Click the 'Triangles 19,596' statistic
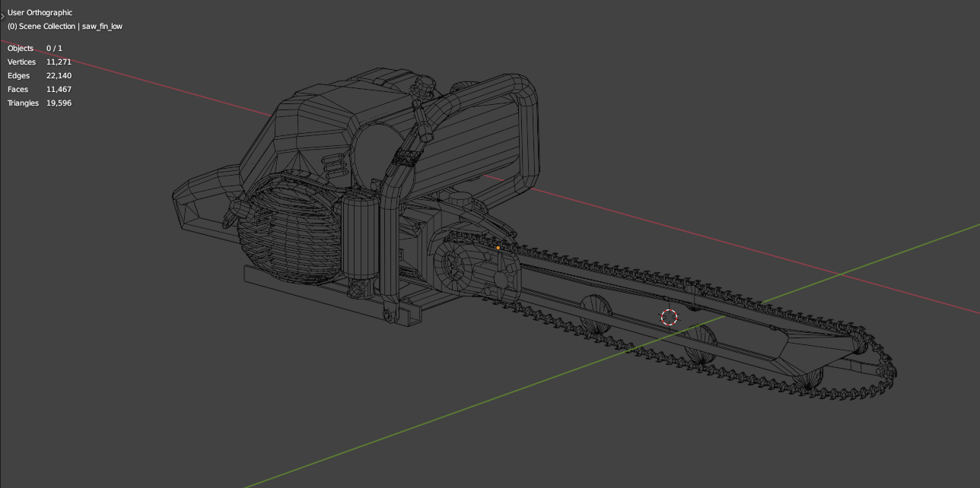 click(40, 103)
